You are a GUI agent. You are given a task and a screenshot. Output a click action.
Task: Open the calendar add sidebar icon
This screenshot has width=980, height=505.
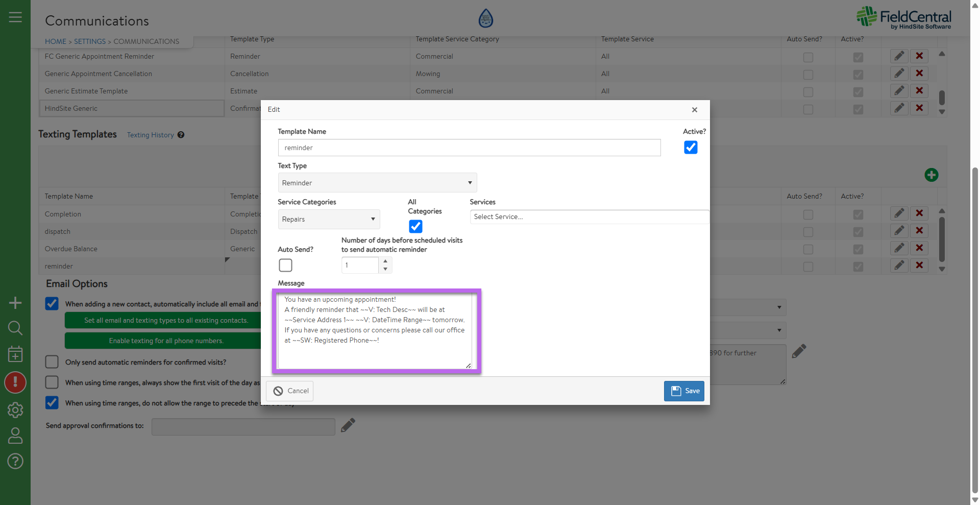(x=15, y=354)
